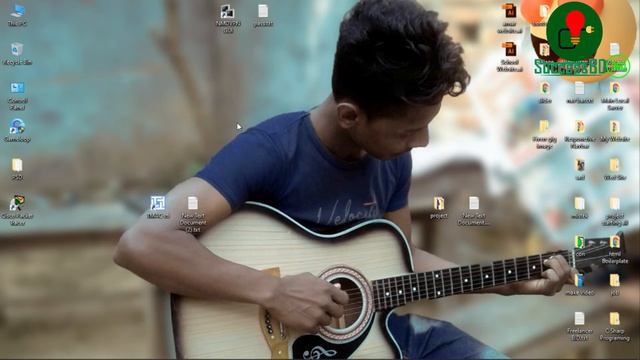Select the PSD folder on desktop
640x360 pixels.
17,169
